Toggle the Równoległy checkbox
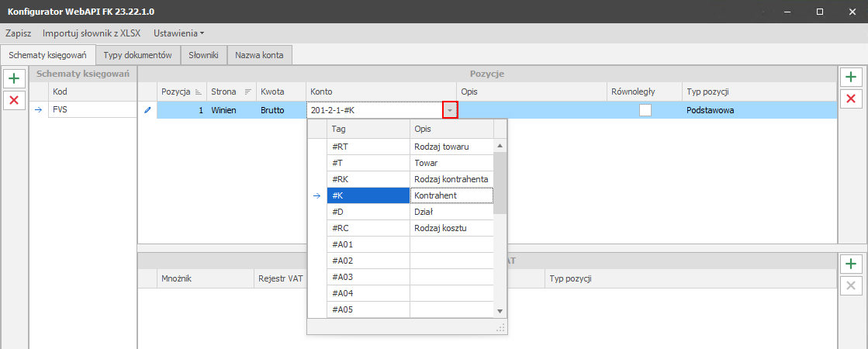The height and width of the screenshot is (349, 868). pyautogui.click(x=645, y=110)
